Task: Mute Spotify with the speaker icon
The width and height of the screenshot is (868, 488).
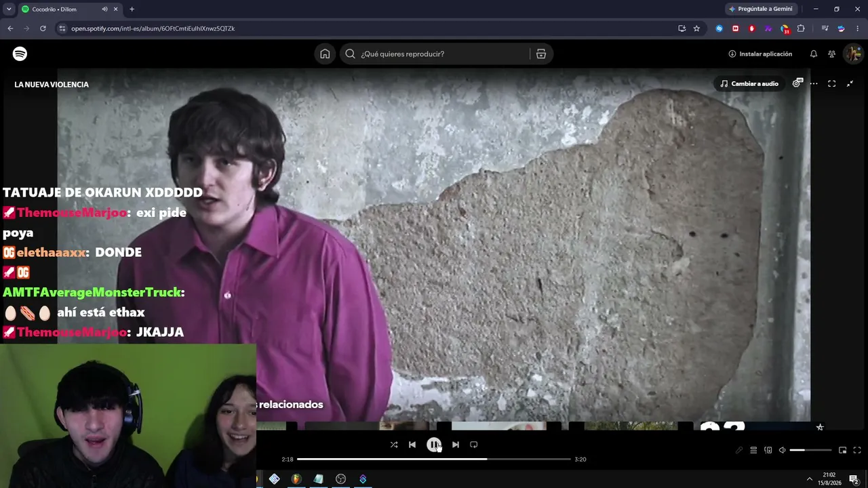Action: tap(782, 450)
